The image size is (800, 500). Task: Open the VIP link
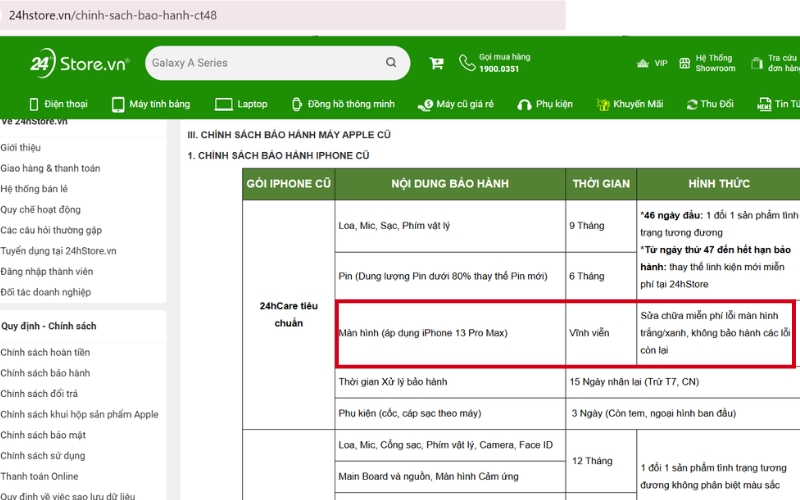tap(661, 63)
